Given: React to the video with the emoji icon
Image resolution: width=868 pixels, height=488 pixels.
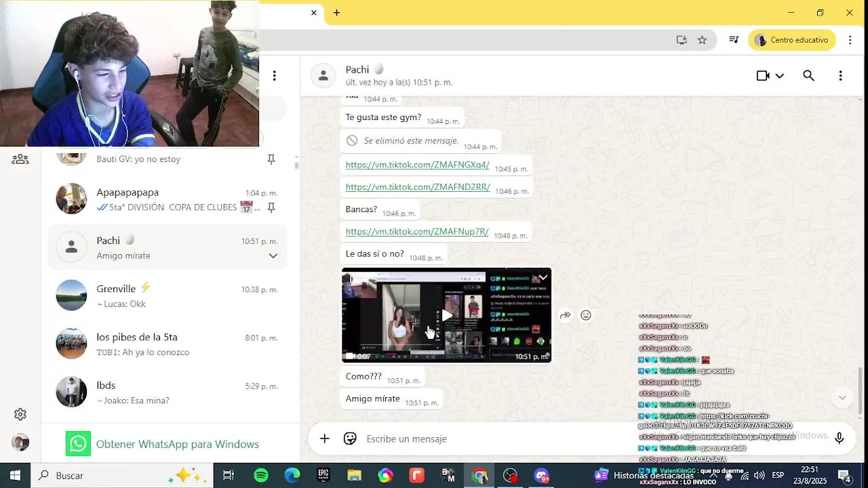Looking at the screenshot, I should click(586, 315).
